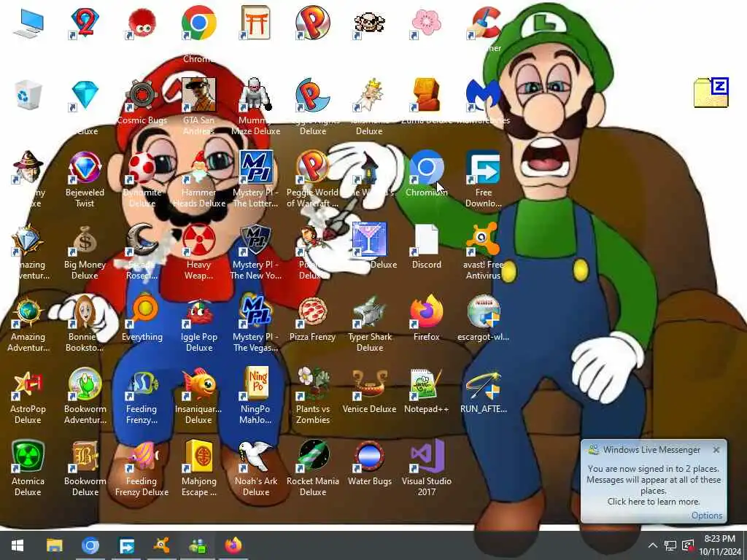The width and height of the screenshot is (747, 560).
Task: Open Visual Studio 2017 shortcut
Action: (426, 456)
